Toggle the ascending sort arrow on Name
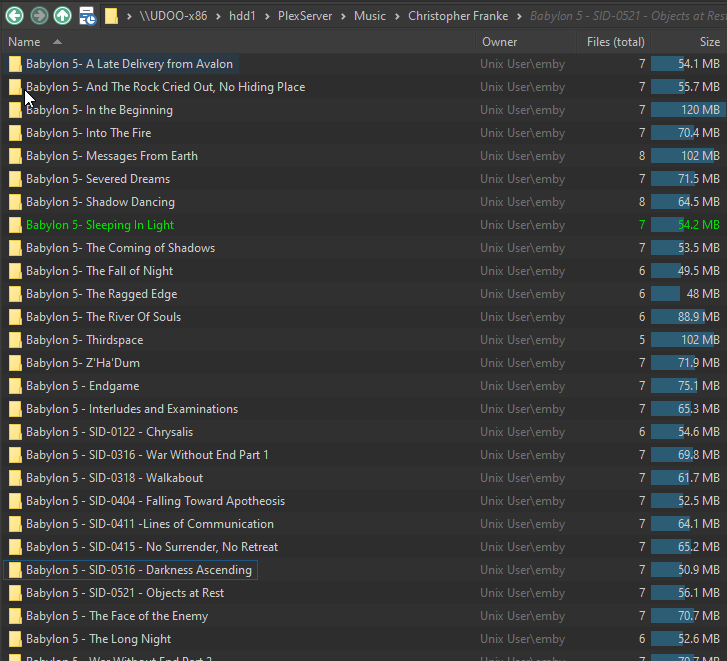The image size is (727, 661). pyautogui.click(x=57, y=42)
